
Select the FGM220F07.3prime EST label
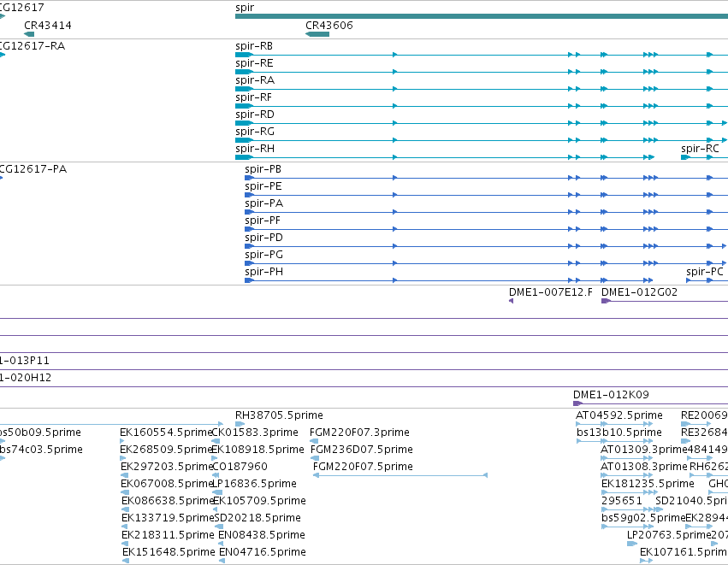pos(359,433)
